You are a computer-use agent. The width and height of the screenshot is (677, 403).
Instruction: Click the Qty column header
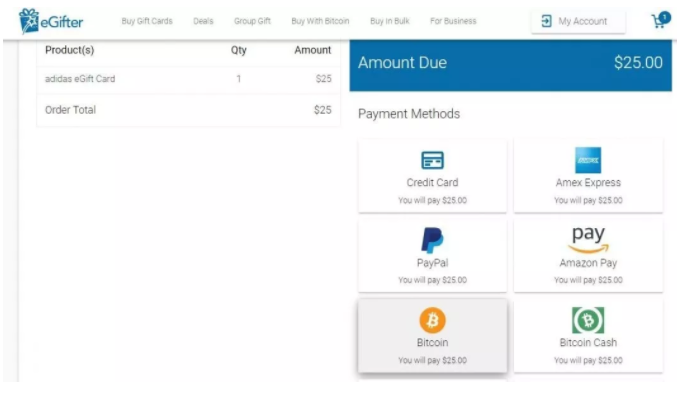pyautogui.click(x=238, y=50)
